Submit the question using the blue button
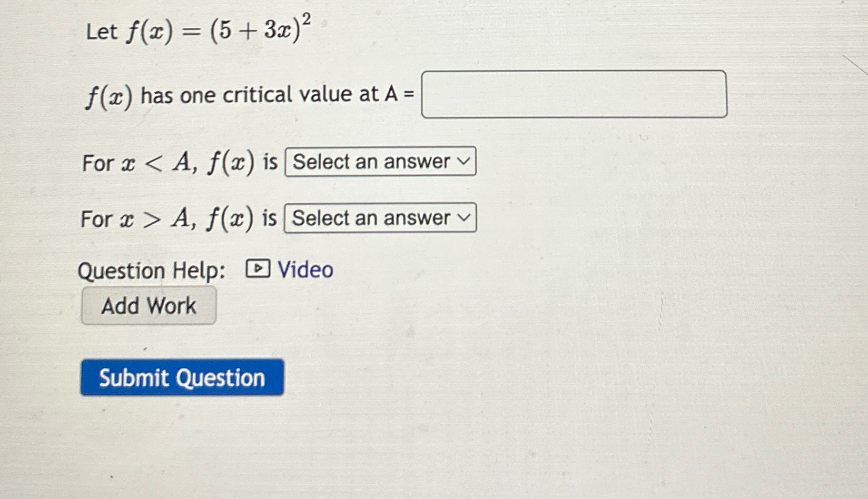Screen dimensions: 868x499 (181, 378)
